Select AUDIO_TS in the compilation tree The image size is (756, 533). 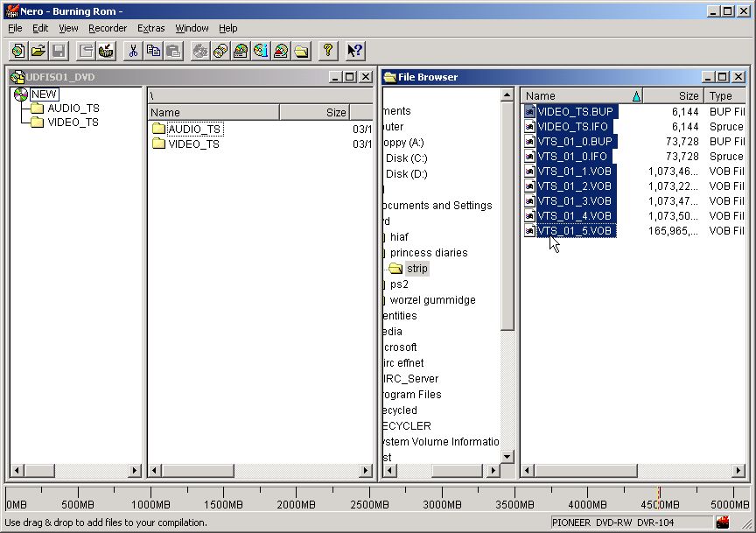pyautogui.click(x=73, y=109)
